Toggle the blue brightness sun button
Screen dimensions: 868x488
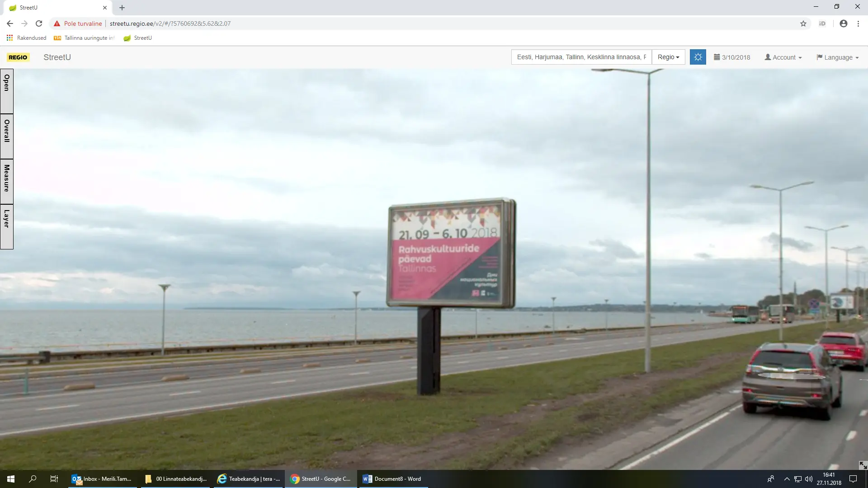click(698, 57)
